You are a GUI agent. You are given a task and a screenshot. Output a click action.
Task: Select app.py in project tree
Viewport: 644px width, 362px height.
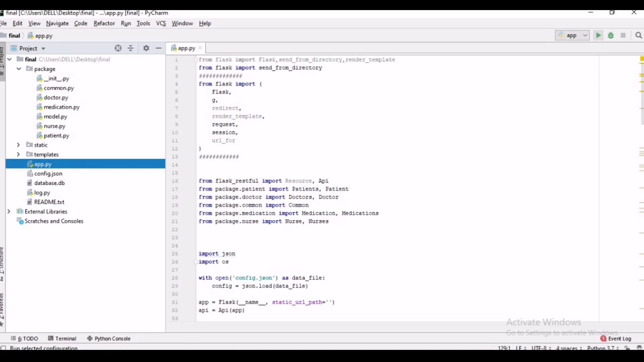pos(86,164)
